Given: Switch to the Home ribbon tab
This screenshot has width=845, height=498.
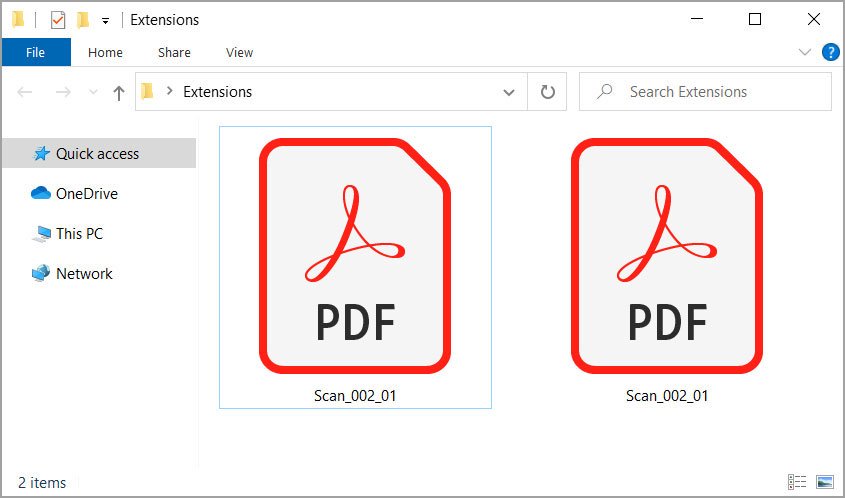Looking at the screenshot, I should tap(105, 52).
